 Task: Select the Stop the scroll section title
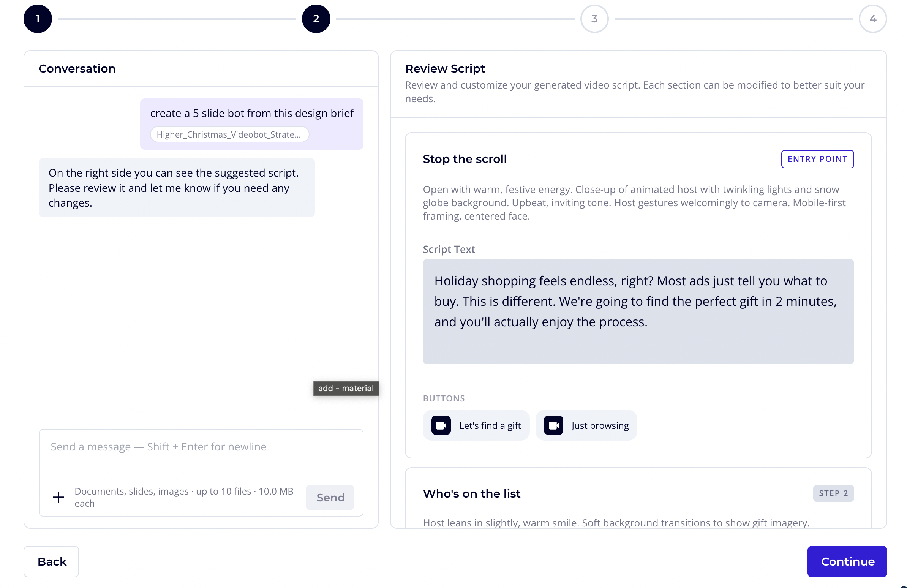(465, 158)
